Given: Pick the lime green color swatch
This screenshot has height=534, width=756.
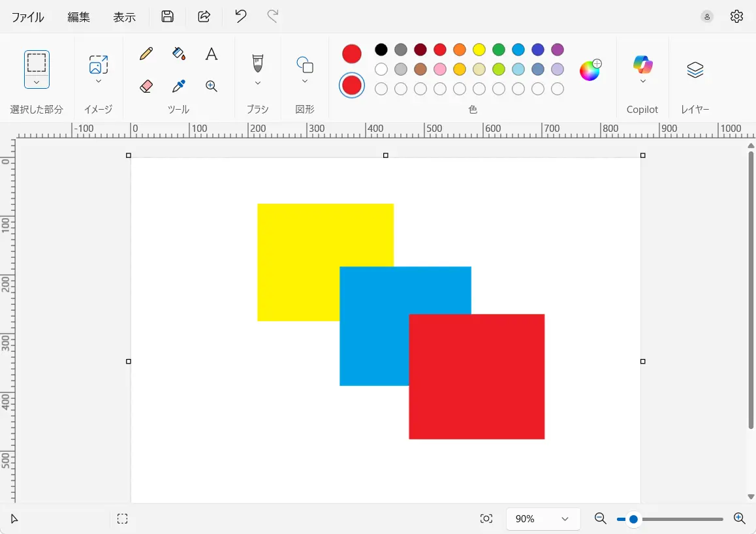Looking at the screenshot, I should point(499,69).
